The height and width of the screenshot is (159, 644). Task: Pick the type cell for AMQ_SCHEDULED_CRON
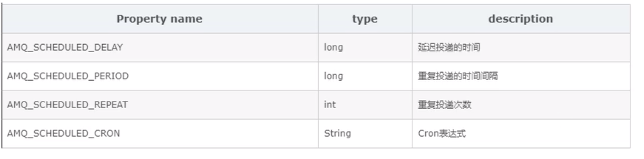coord(365,133)
